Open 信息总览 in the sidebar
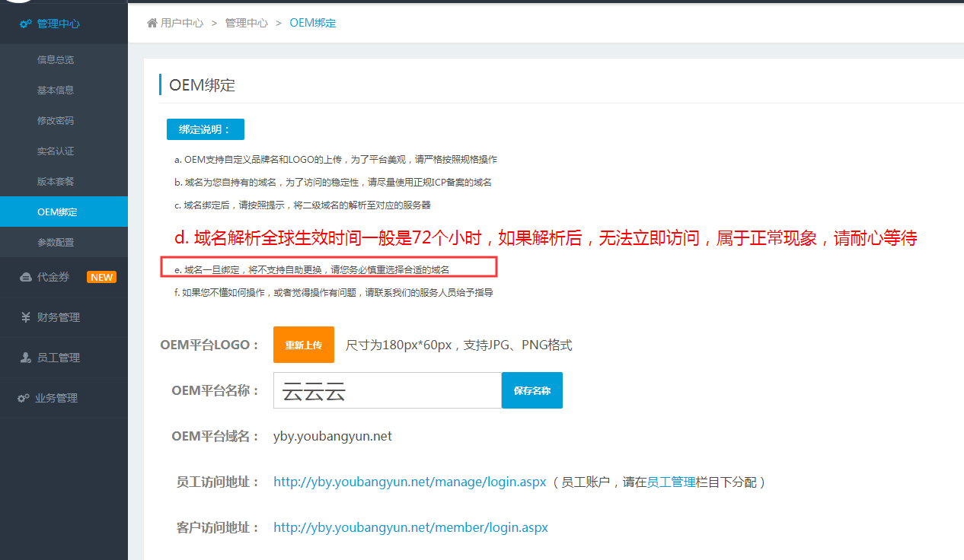The image size is (964, 560). [x=56, y=60]
